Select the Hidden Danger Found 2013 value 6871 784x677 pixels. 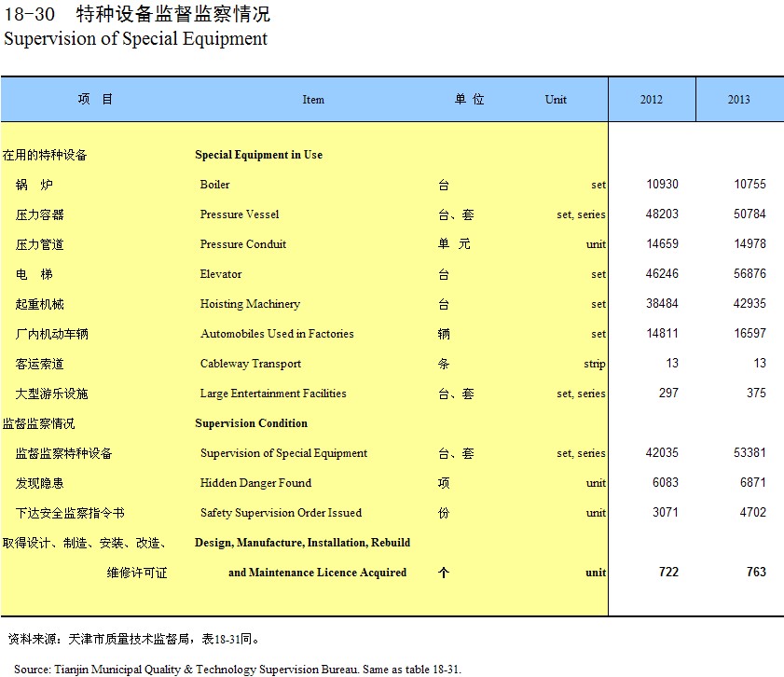click(x=752, y=483)
